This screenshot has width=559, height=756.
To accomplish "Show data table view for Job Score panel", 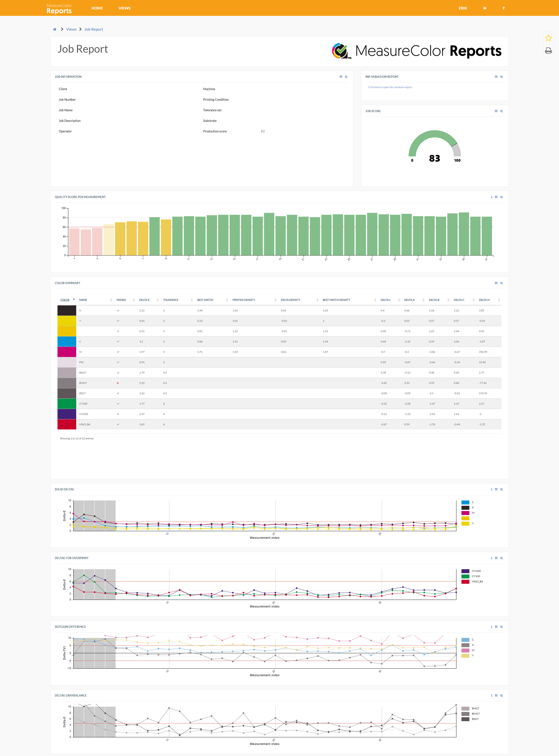I will click(496, 111).
